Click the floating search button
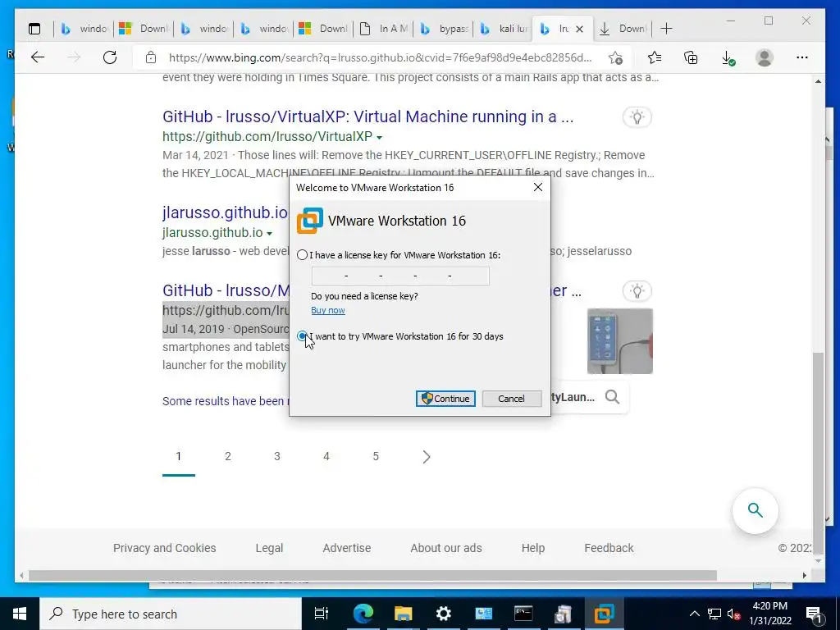 tap(756, 510)
